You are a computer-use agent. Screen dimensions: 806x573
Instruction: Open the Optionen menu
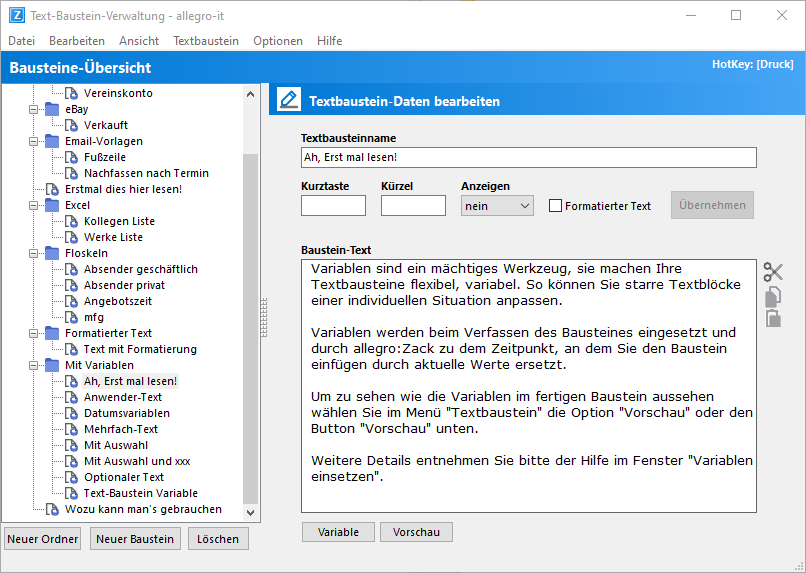[x=278, y=41]
